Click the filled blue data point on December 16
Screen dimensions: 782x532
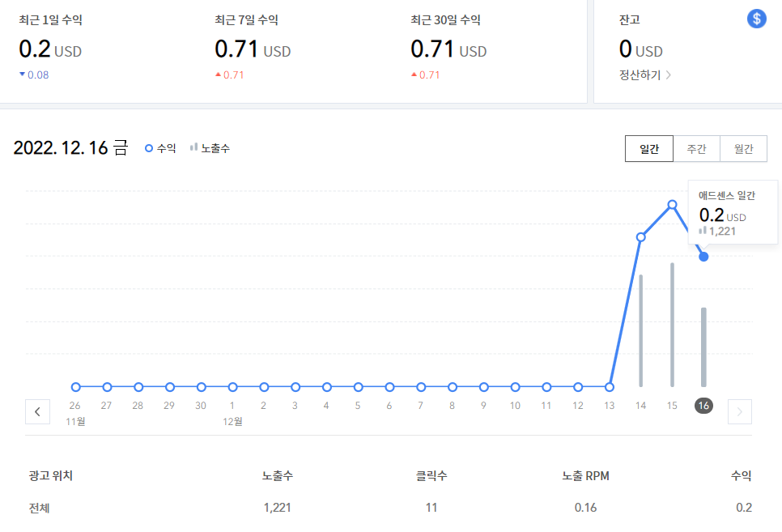[703, 256]
